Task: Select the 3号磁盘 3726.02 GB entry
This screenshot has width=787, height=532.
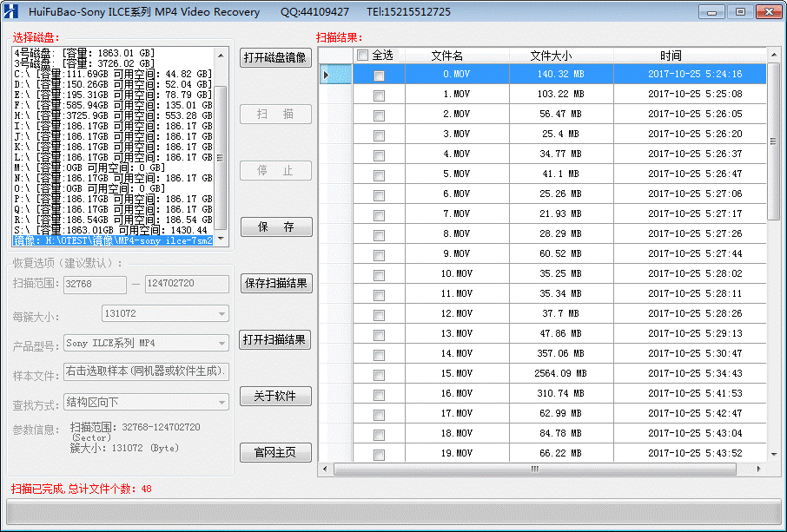Action: [113, 63]
